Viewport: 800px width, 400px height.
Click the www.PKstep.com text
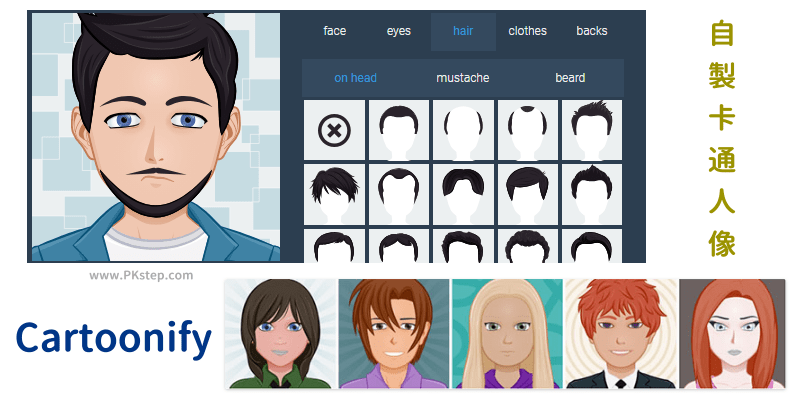pyautogui.click(x=141, y=276)
